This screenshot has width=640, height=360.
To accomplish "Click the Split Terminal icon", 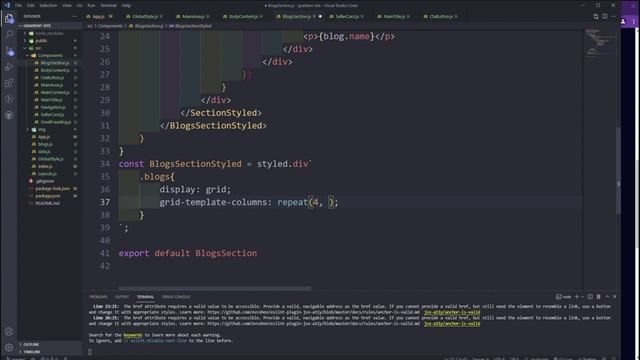I will pyautogui.click(x=590, y=297).
